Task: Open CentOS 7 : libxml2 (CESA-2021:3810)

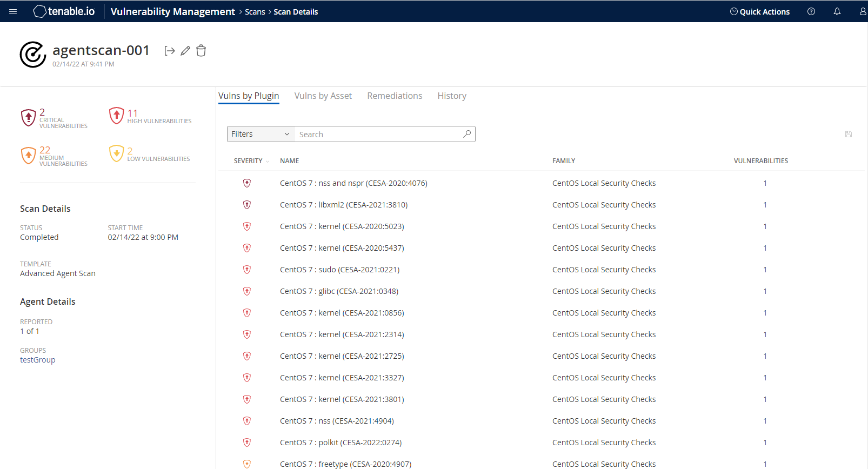Action: coord(344,205)
